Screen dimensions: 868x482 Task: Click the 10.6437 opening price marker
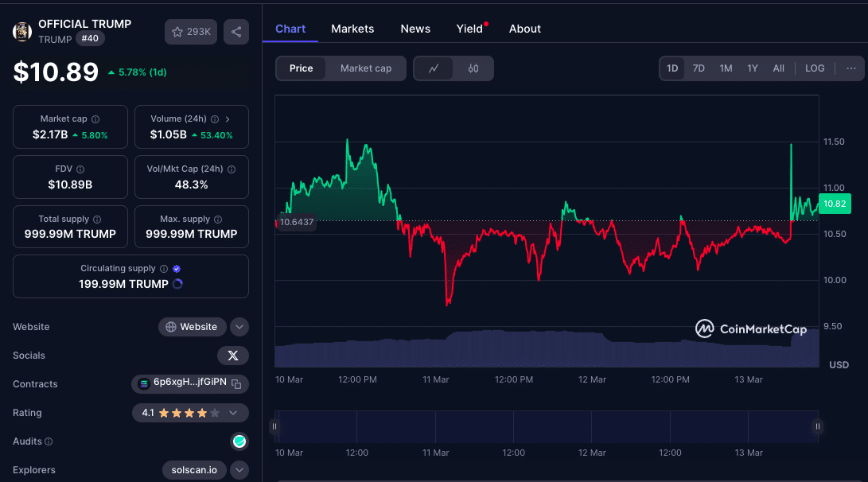pos(296,222)
